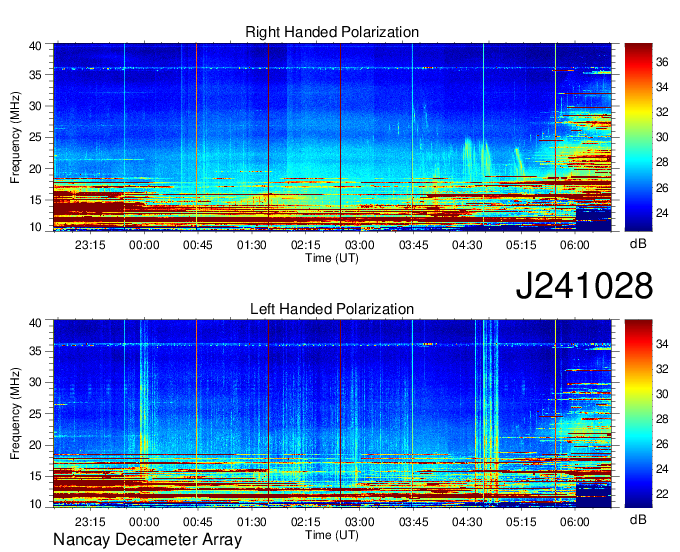Click the Right Handed plot's color bar

(x=638, y=137)
